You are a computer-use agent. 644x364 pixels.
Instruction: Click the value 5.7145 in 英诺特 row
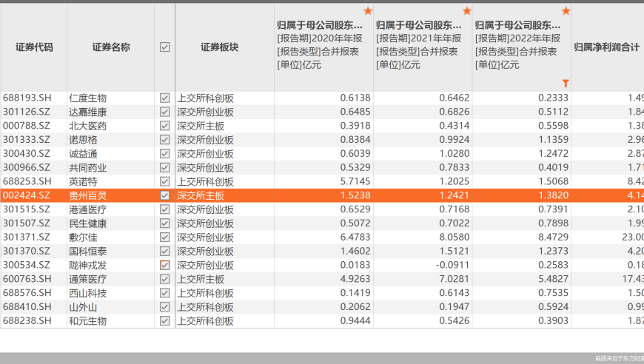pyautogui.click(x=355, y=181)
